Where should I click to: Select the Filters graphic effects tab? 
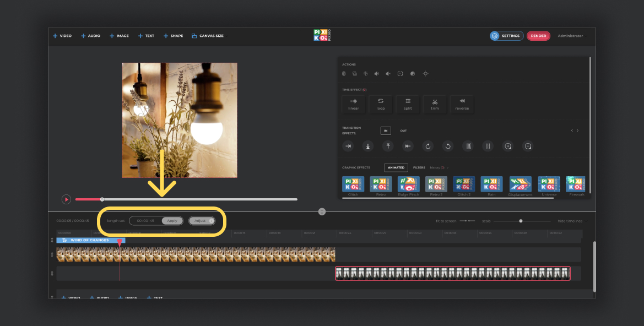pyautogui.click(x=419, y=167)
